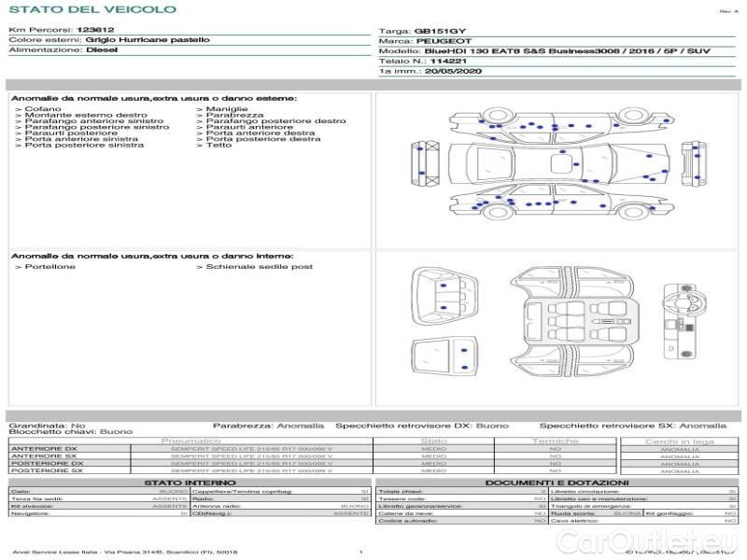Select the "Parabrezza: Anomalia" status
The height and width of the screenshot is (560, 747).
click(x=268, y=426)
